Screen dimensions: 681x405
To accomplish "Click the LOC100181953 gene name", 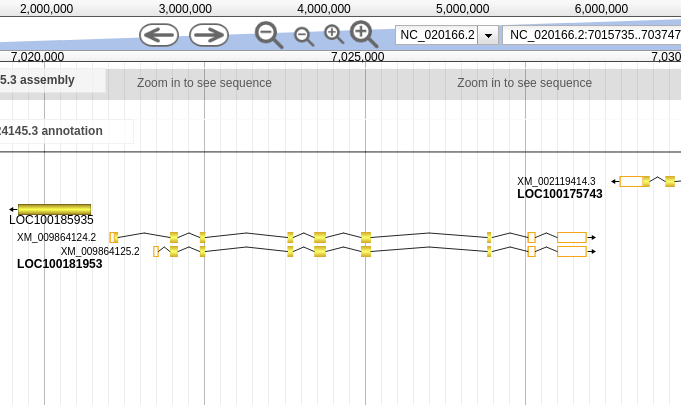I will coord(60,264).
